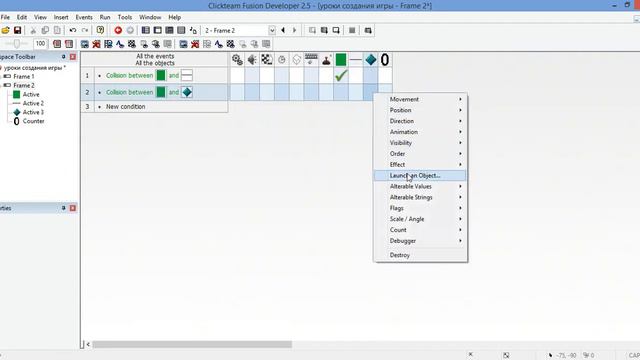Close the Workspace Toolbar panel
Image resolution: width=640 pixels, height=360 pixels.
[x=73, y=57]
